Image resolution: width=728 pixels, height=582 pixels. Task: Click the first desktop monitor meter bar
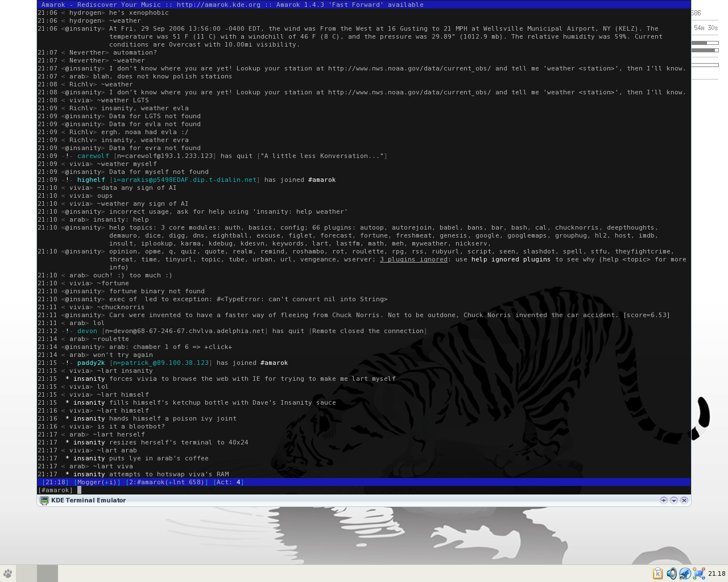[x=705, y=43]
